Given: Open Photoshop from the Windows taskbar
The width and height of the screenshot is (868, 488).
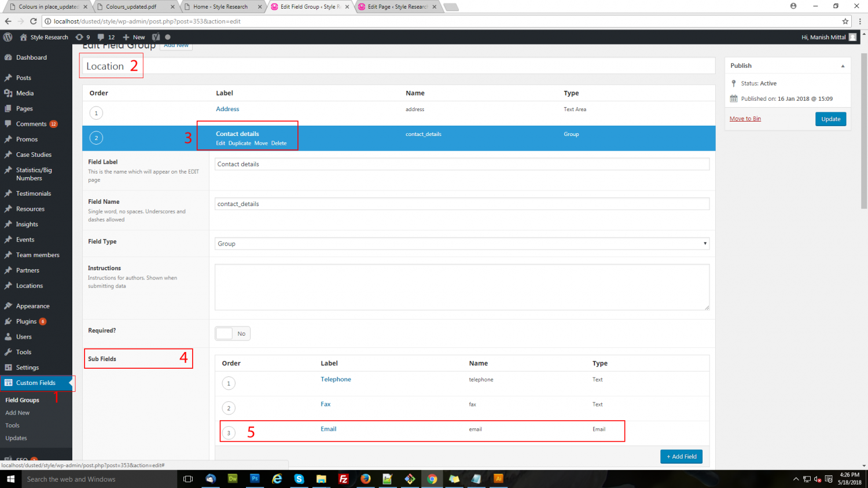Looking at the screenshot, I should coord(255,479).
